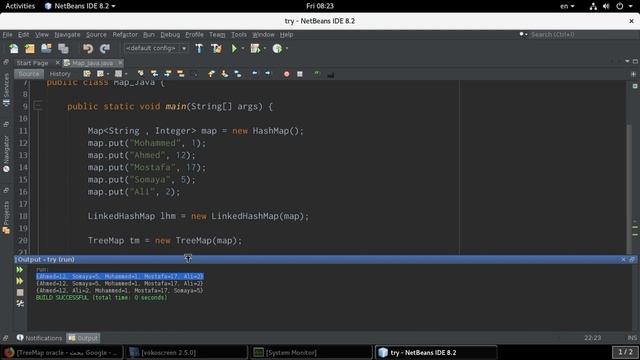Expand the Debug Project arrow dropdown
The height and width of the screenshot is (360, 640).
[x=265, y=49]
